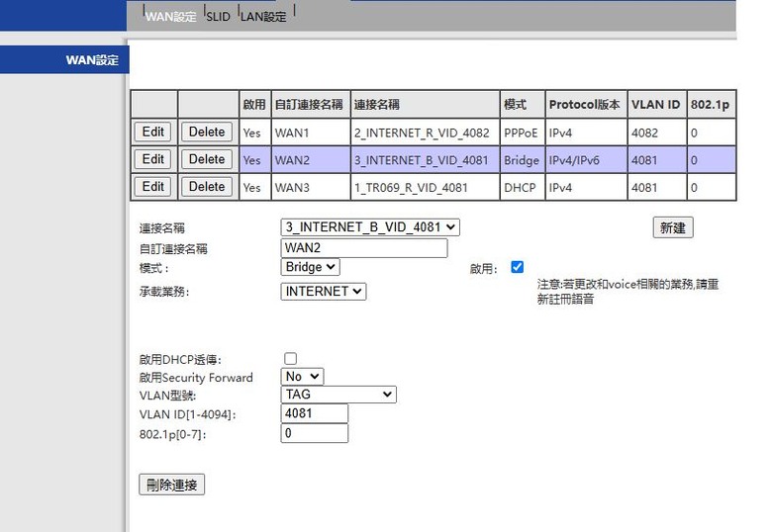
Task: Open the VLAN型號 TAG dropdown
Action: [338, 395]
